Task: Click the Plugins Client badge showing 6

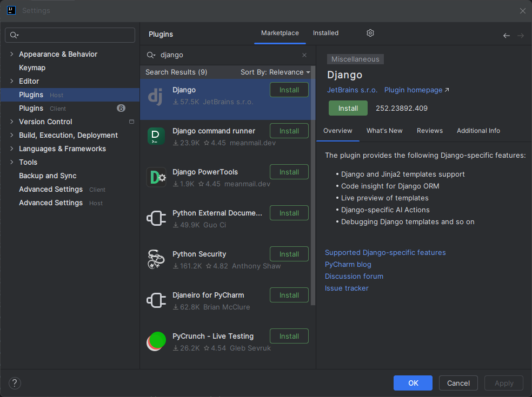Action: pos(121,108)
